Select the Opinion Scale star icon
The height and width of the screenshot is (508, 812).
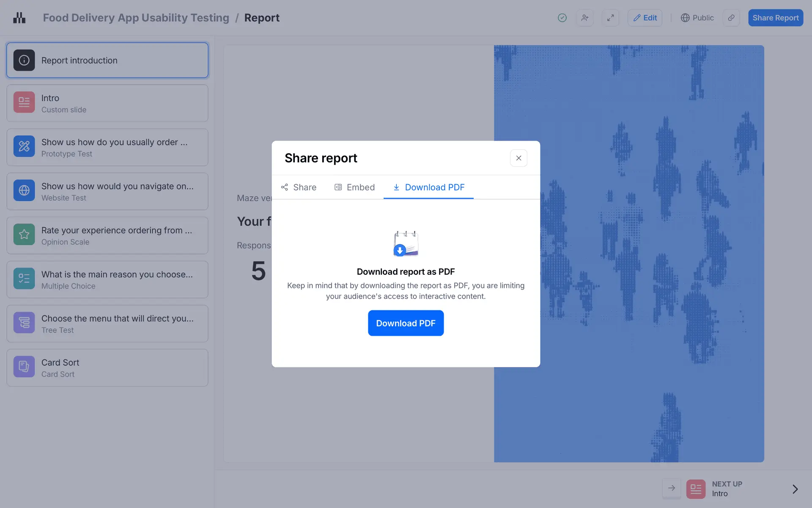coord(24,235)
